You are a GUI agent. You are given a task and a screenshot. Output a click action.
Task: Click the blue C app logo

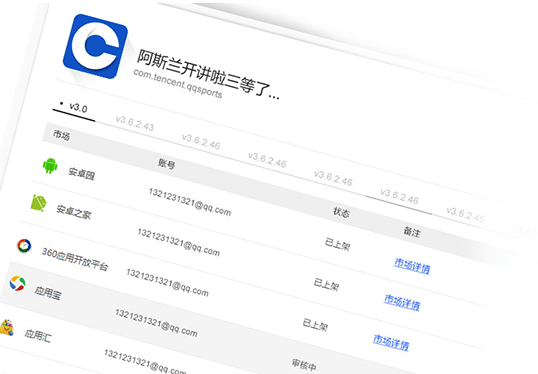click(95, 46)
